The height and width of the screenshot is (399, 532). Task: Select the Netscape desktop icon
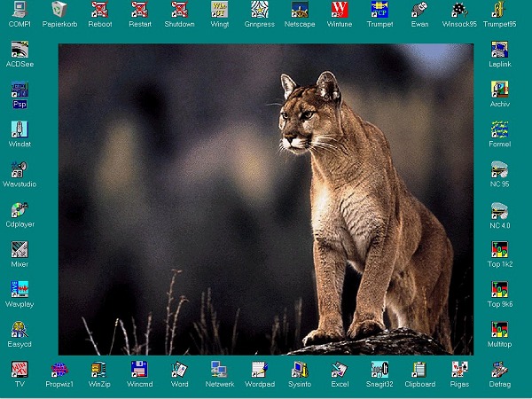pyautogui.click(x=300, y=10)
